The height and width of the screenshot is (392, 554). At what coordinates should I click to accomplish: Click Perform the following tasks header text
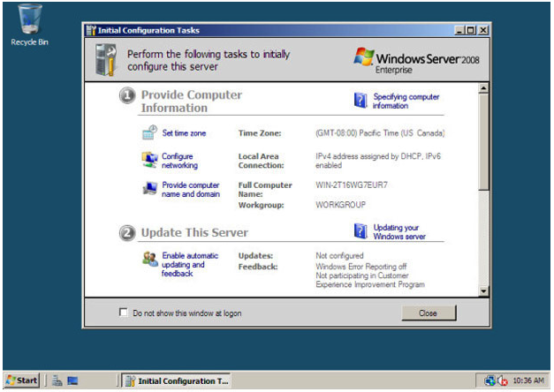[209, 60]
